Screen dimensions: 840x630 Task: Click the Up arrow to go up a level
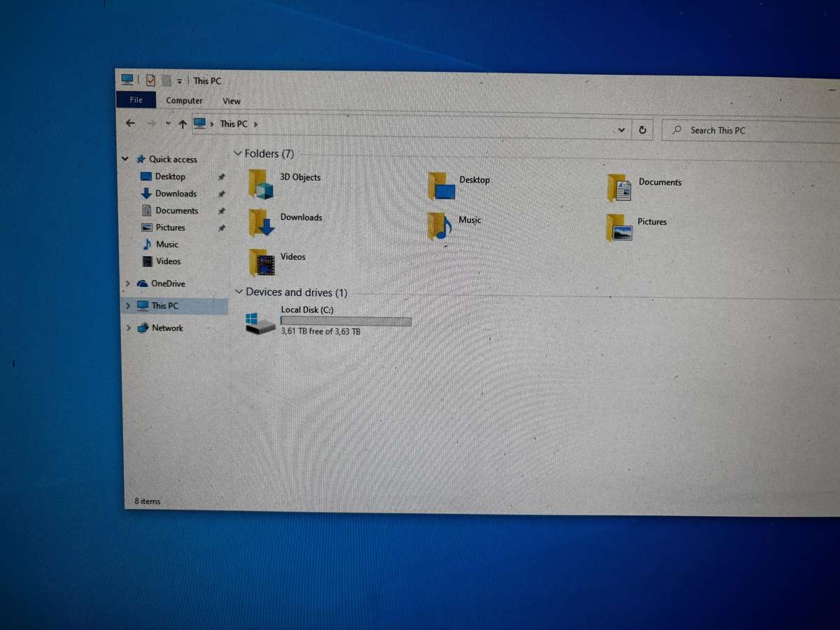pos(182,124)
